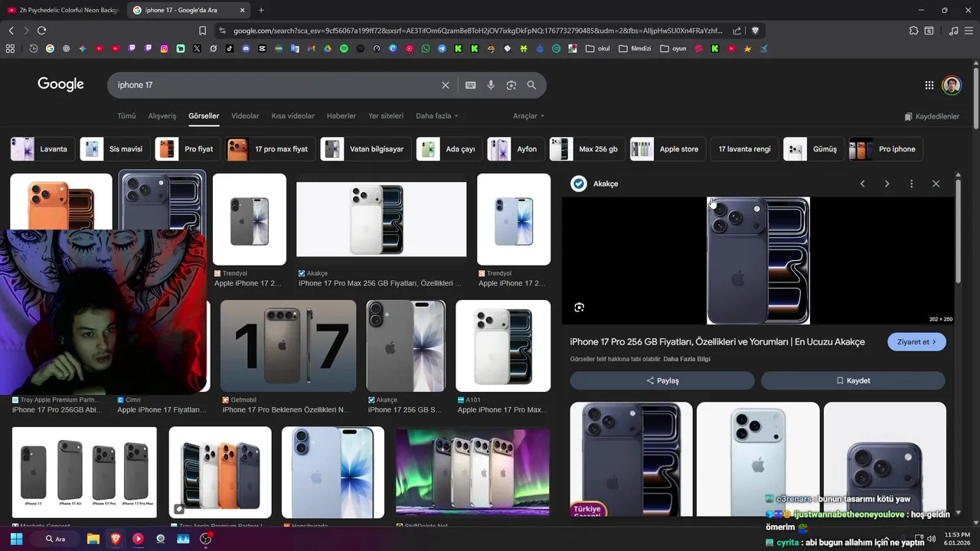Open the aurora background iPhone lineup thumbnail
The height and width of the screenshot is (551, 980).
tap(472, 471)
